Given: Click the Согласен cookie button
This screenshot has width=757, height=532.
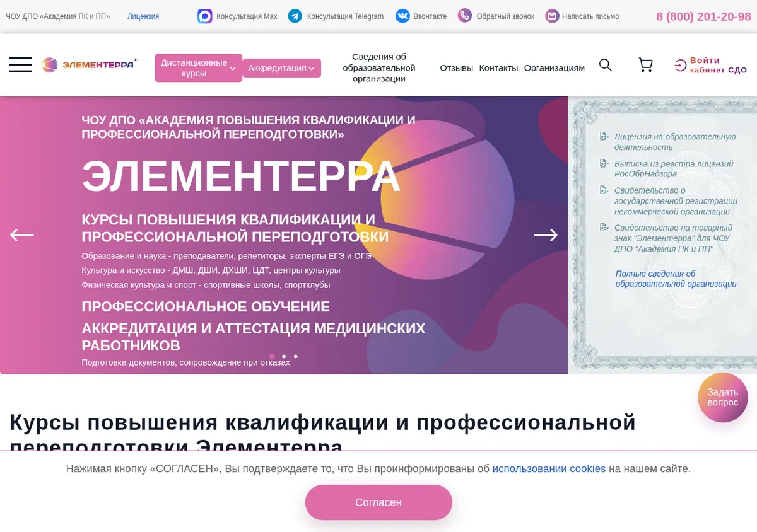Looking at the screenshot, I should 378,502.
